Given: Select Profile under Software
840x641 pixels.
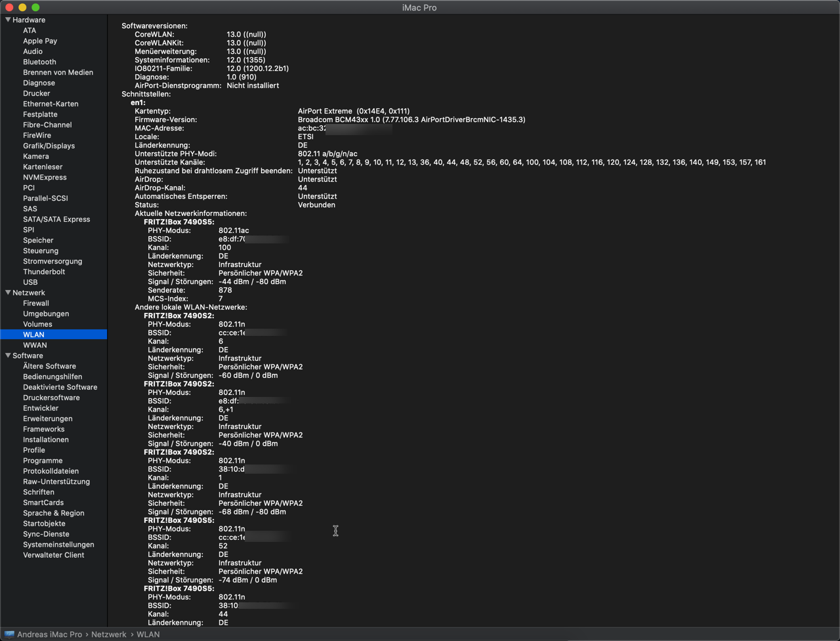Looking at the screenshot, I should click(x=34, y=450).
